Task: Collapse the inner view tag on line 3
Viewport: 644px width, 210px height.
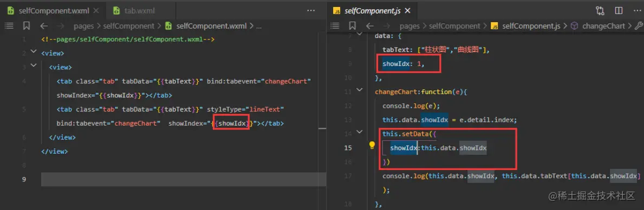Action: point(33,66)
